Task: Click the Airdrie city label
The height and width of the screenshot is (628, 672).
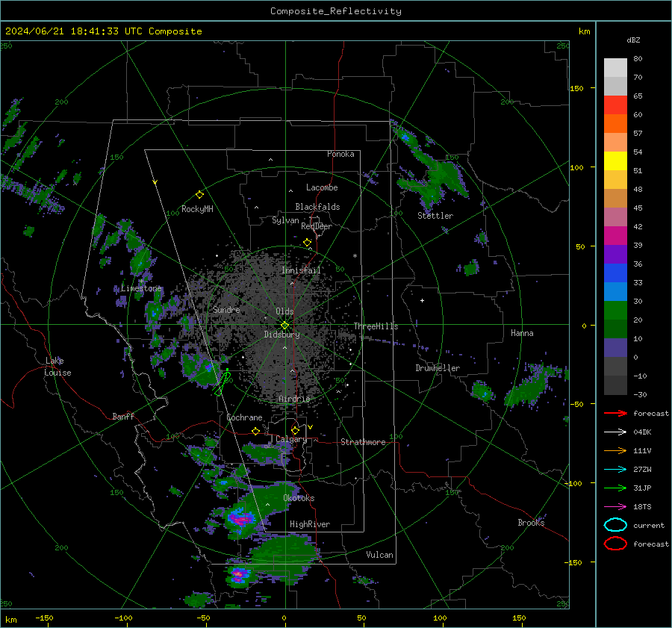Action: click(294, 399)
